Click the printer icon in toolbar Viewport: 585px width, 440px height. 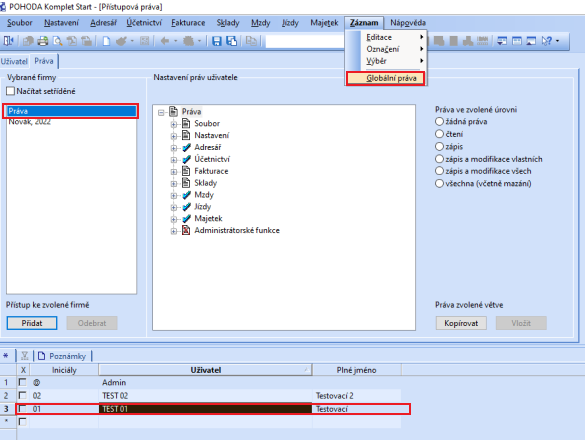43,41
